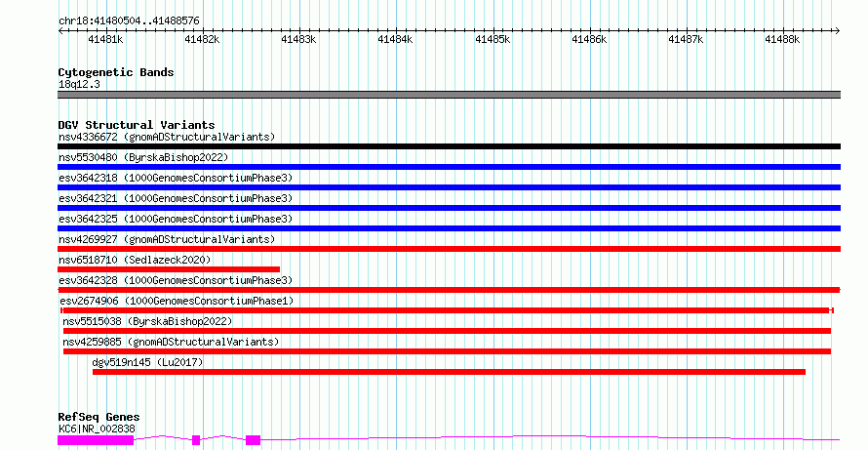Click the third magenta KC6 exon near 41482.5k

253,440
